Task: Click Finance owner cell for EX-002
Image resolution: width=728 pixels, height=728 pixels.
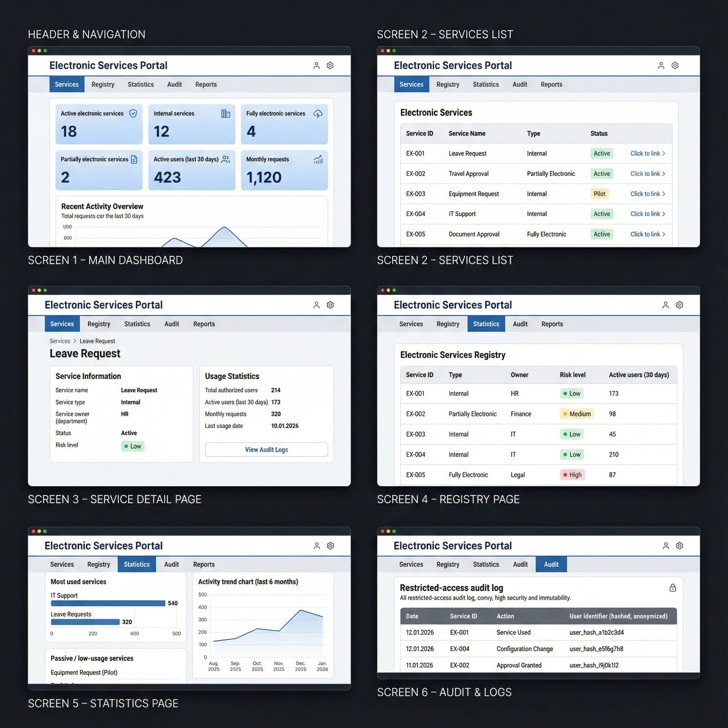Action: 521,414
